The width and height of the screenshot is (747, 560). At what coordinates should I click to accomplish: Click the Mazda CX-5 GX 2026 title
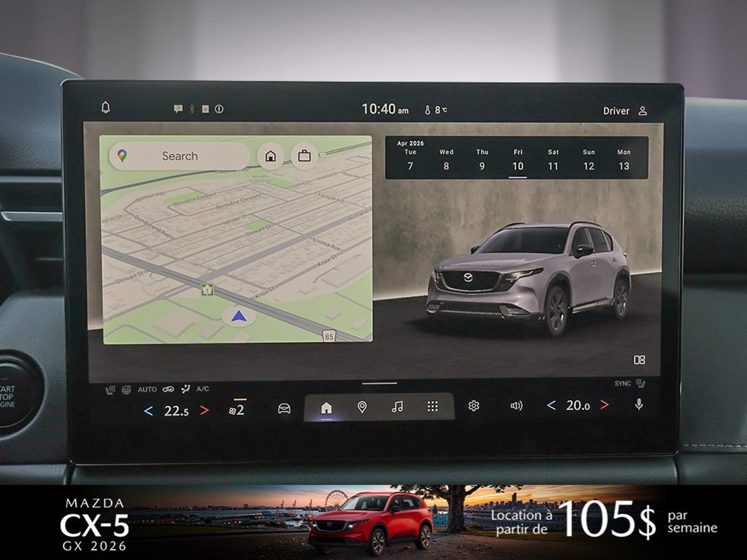(95, 524)
